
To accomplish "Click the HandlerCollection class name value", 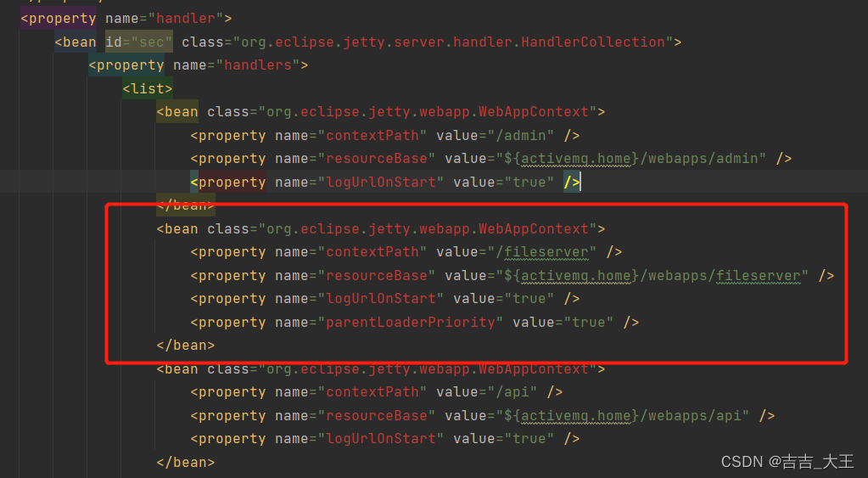I will (x=593, y=42).
